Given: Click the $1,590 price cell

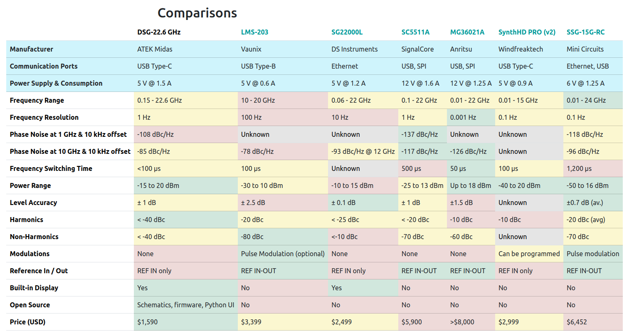Looking at the screenshot, I should pos(148,322).
